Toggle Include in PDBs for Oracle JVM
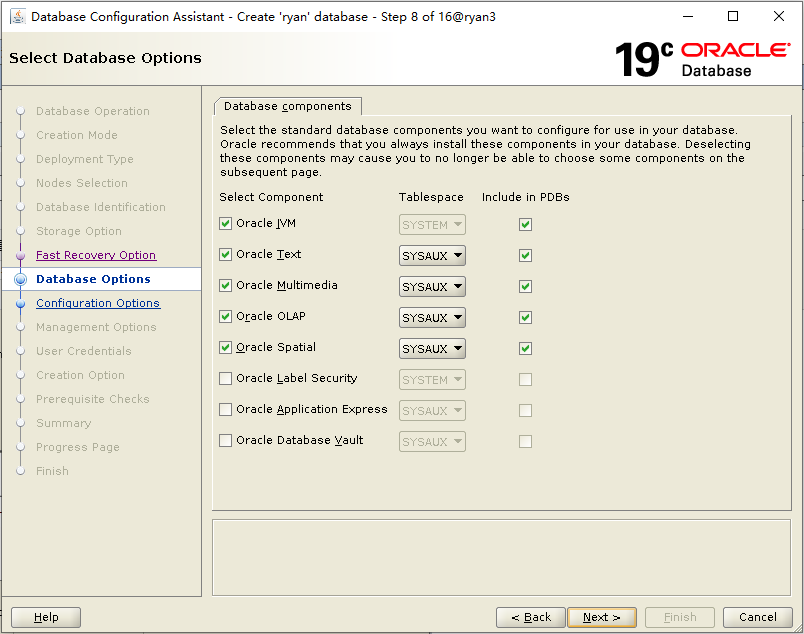Image resolution: width=804 pixels, height=634 pixels. (x=525, y=225)
